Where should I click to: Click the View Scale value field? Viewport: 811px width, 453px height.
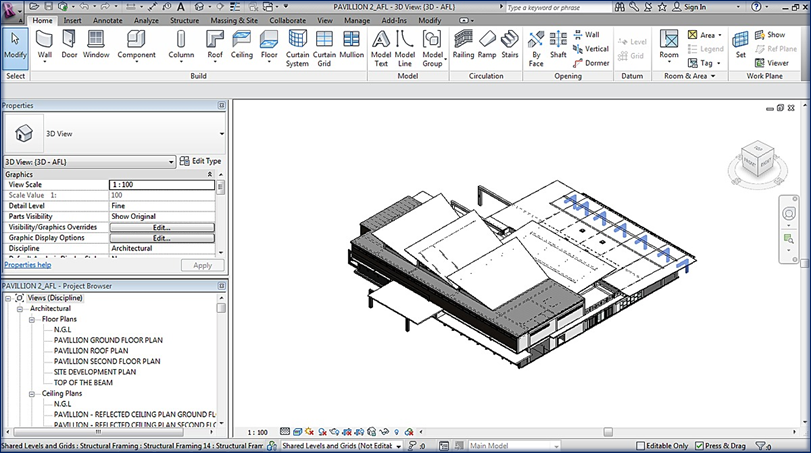[162, 185]
